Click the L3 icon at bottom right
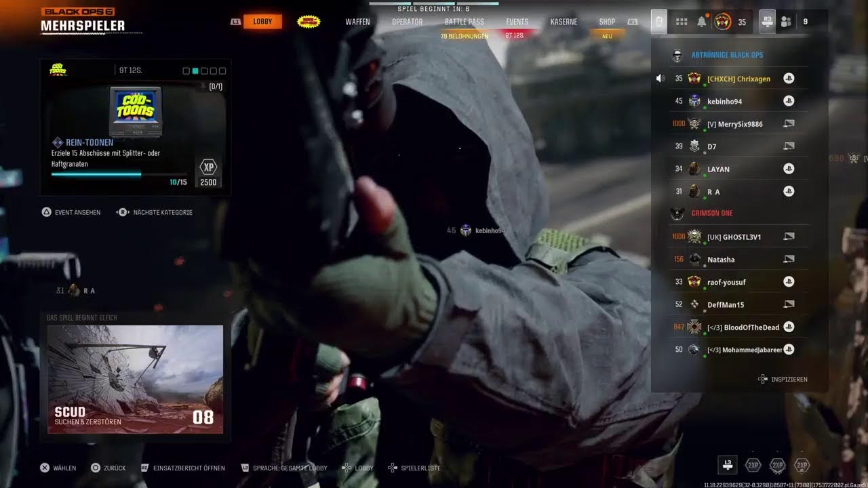 pyautogui.click(x=728, y=465)
